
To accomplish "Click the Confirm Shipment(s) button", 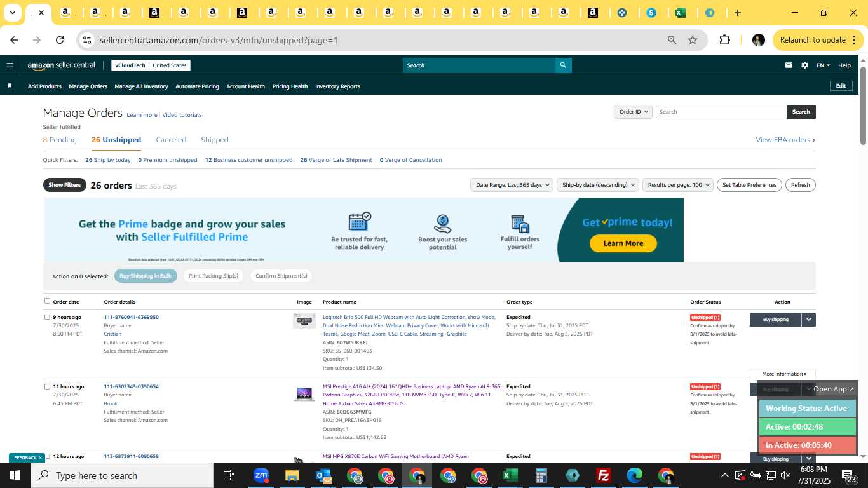I will click(x=281, y=276).
